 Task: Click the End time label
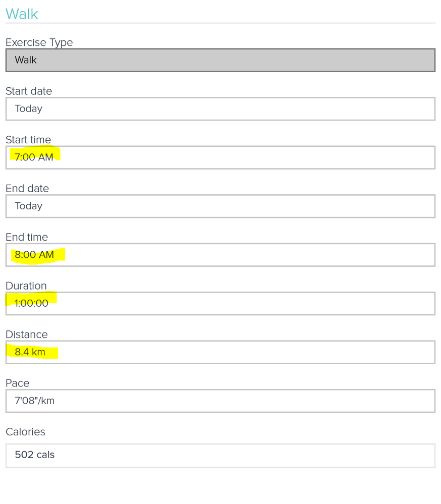pyautogui.click(x=27, y=237)
